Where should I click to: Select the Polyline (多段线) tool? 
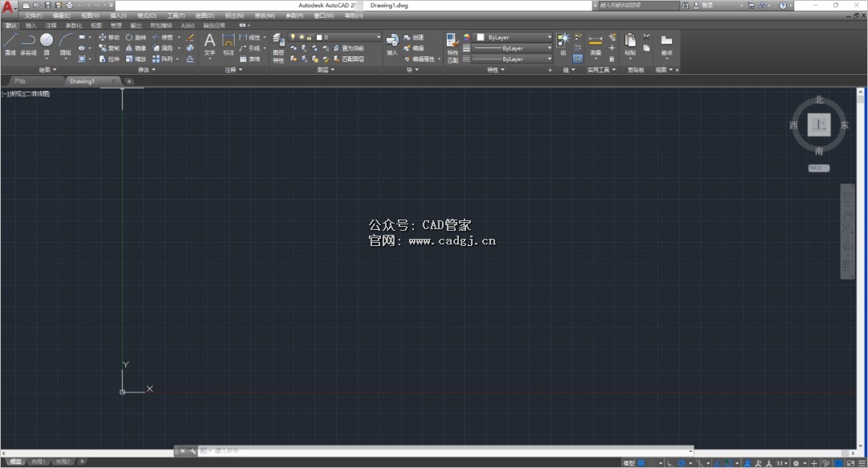click(x=28, y=44)
